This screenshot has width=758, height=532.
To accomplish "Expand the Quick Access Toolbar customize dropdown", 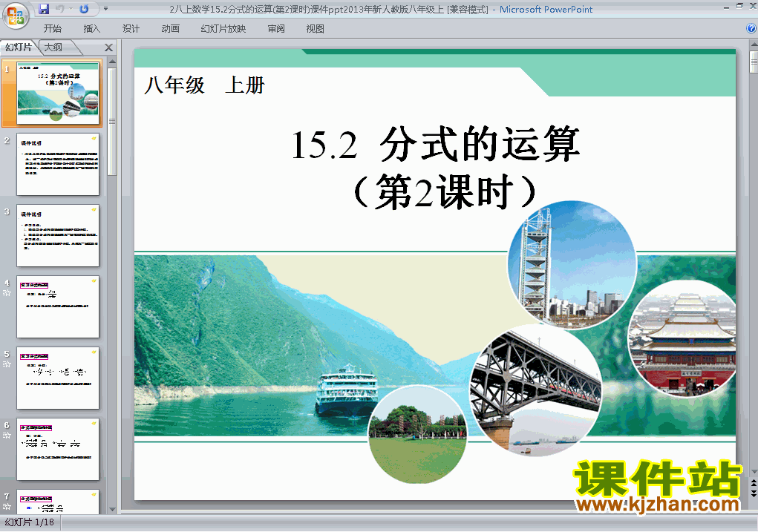I will pos(106,9).
